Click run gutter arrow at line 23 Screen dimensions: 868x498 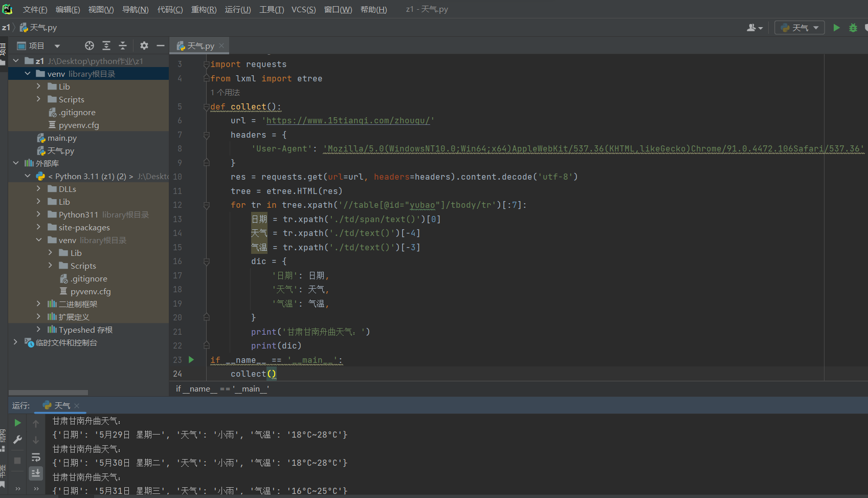[x=191, y=360]
